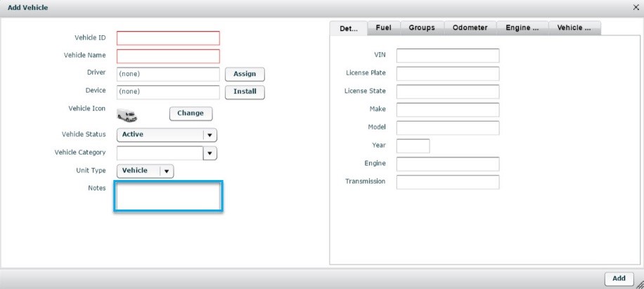This screenshot has height=289, width=644.
Task: Open the Groups tab
Action: click(x=422, y=27)
